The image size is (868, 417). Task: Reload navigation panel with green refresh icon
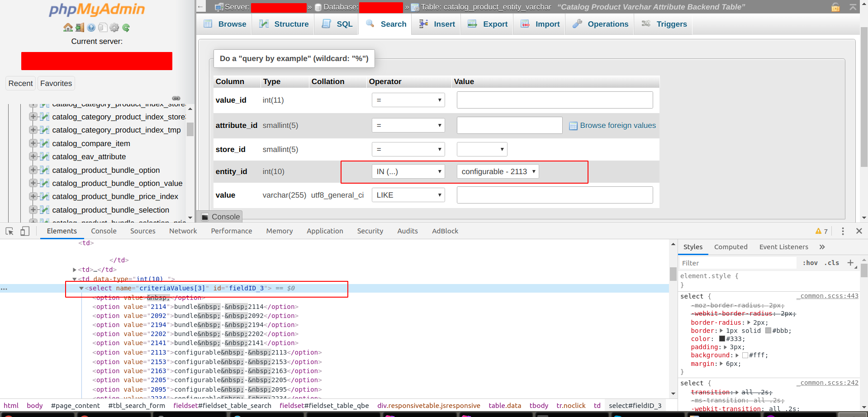click(x=126, y=27)
